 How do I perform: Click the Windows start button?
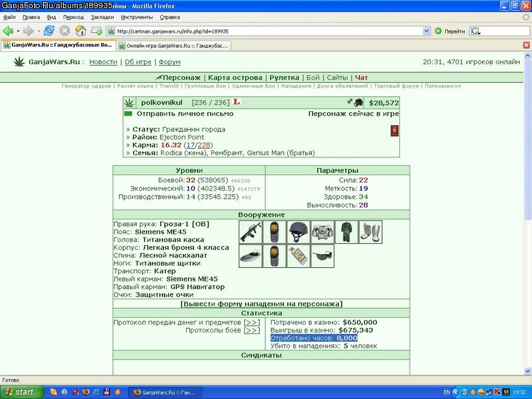[22, 392]
